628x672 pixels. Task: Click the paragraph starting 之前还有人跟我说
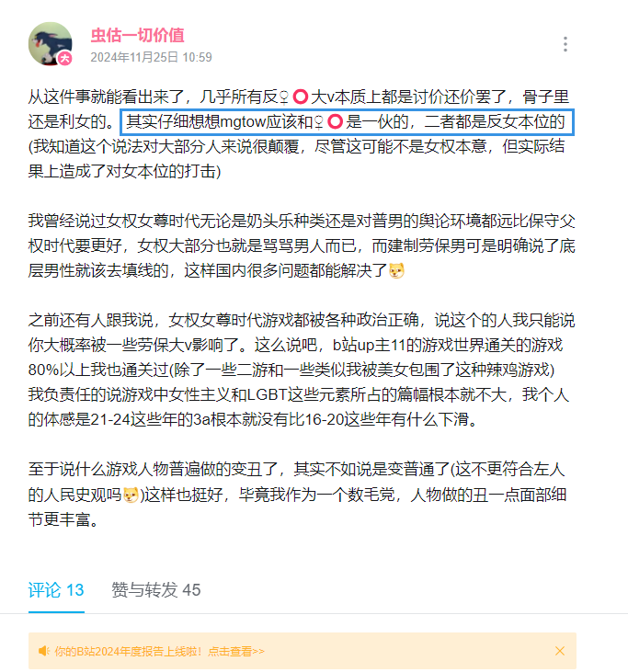pos(302,370)
